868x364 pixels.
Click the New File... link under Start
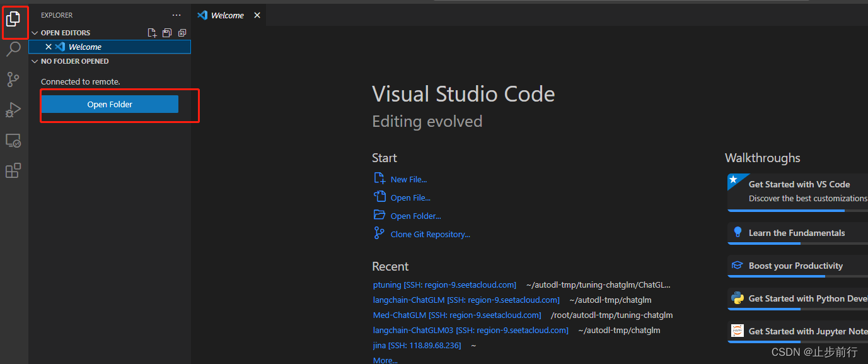(408, 180)
